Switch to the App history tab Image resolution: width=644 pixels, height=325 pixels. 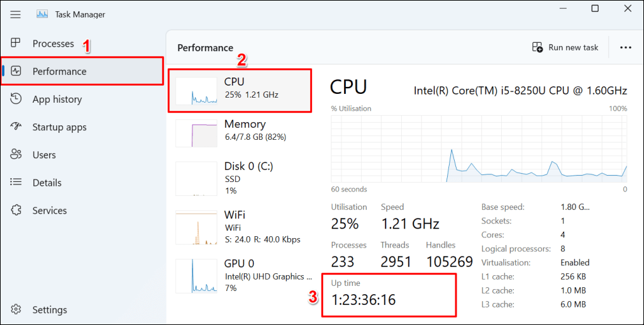(57, 99)
